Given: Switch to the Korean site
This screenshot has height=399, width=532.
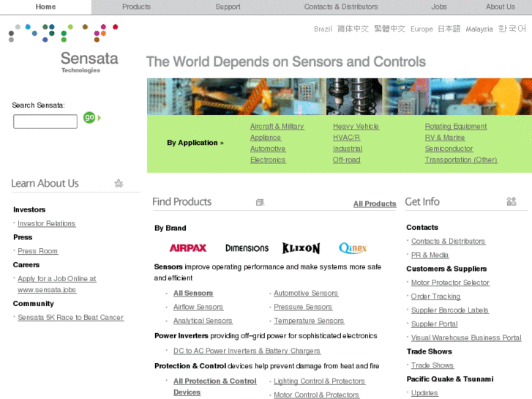Looking at the screenshot, I should 512,29.
